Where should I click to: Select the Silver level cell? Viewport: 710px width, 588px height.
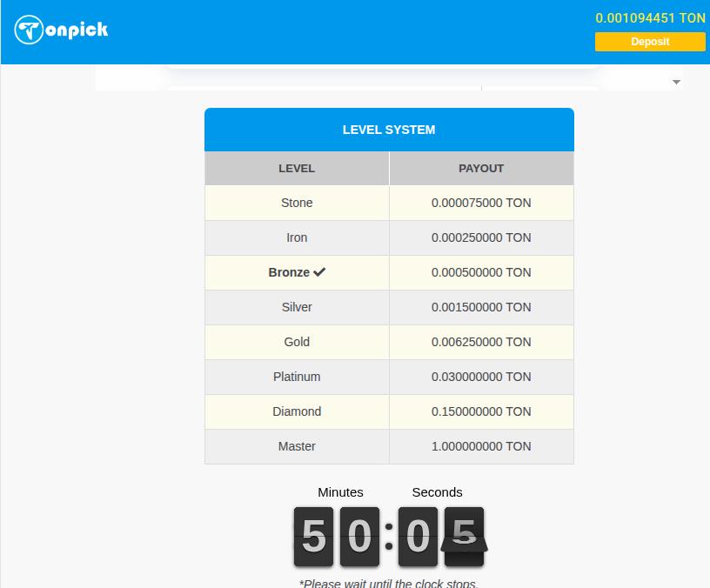point(297,307)
